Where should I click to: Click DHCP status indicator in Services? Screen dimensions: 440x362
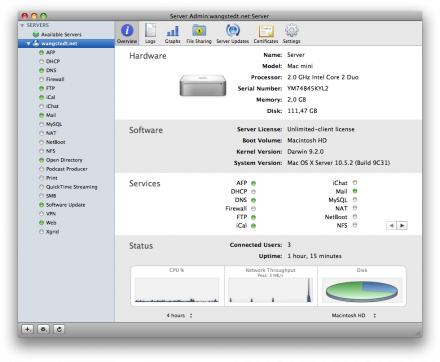click(253, 192)
